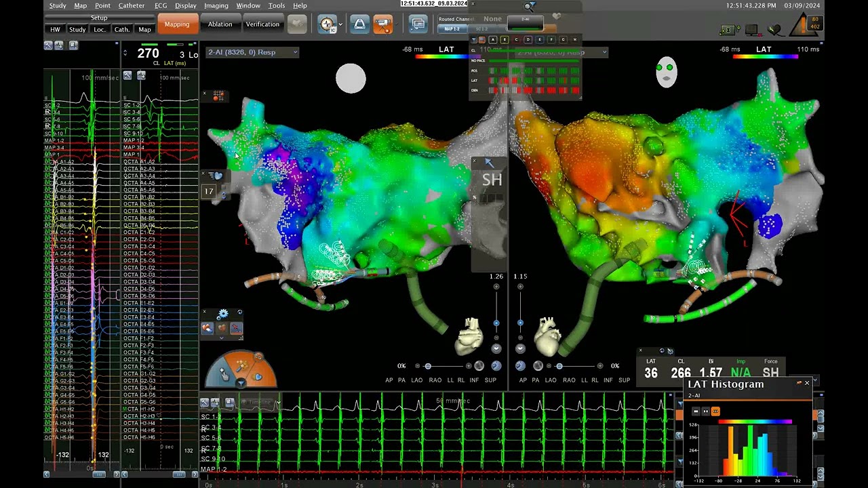
Task: Click the SH tool icon beside left map
Action: (492, 180)
